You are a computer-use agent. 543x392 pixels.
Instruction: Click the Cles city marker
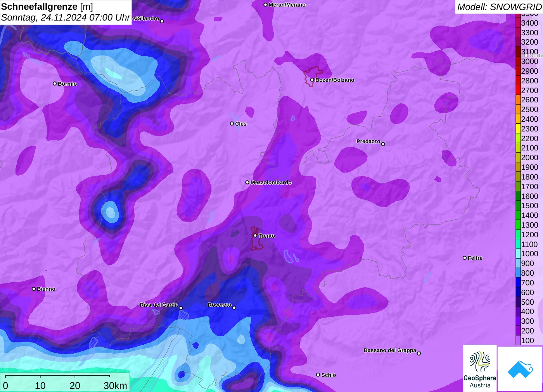(232, 124)
